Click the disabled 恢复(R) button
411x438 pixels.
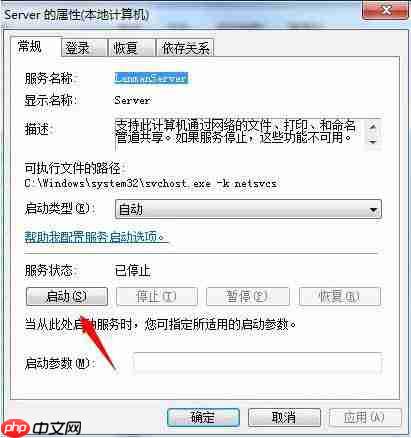340,296
